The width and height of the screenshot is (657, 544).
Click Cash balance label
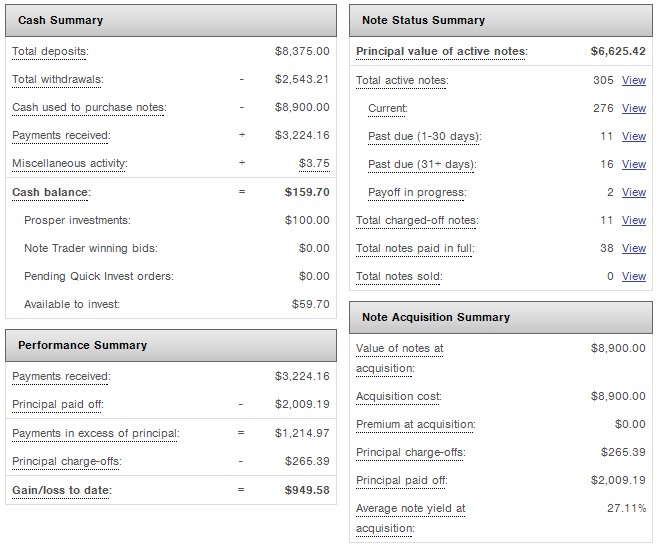pos(51,192)
